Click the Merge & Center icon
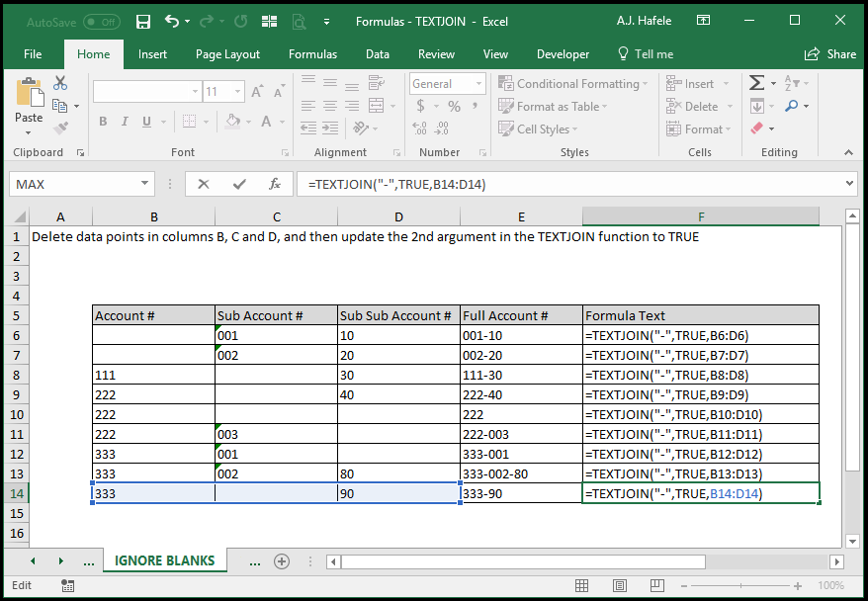Screen dimensions: 868x601 (377, 105)
